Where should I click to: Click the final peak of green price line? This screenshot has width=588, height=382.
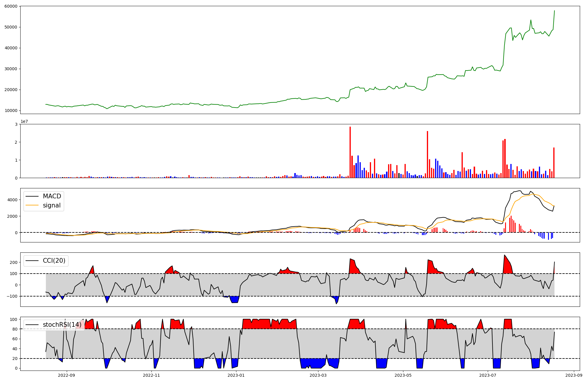tap(554, 11)
